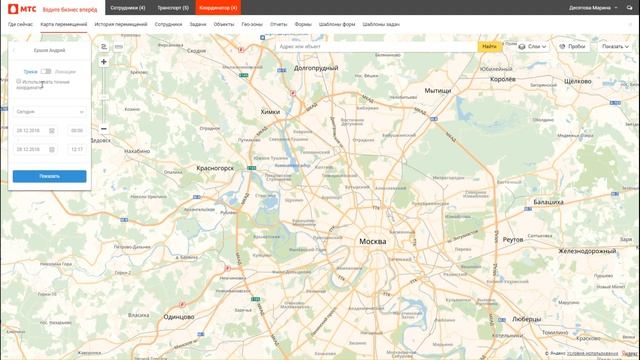
Task: Open Задачи menu item
Action: point(198,24)
